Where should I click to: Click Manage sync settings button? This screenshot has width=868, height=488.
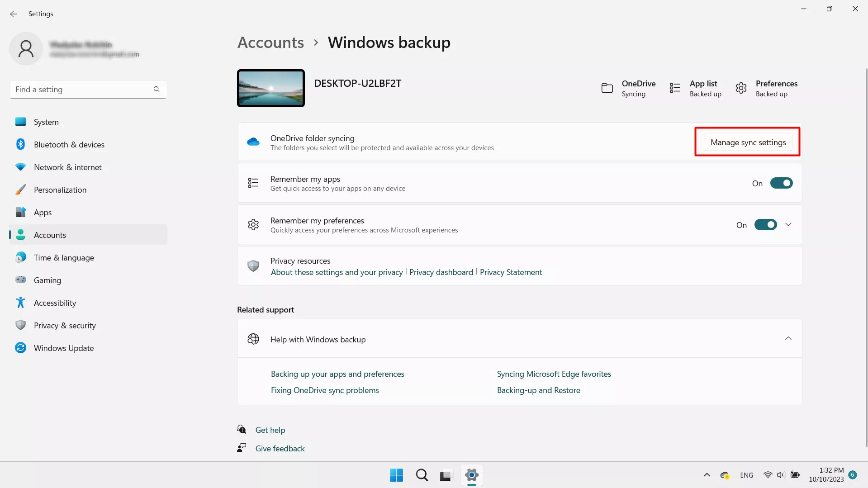pos(748,142)
